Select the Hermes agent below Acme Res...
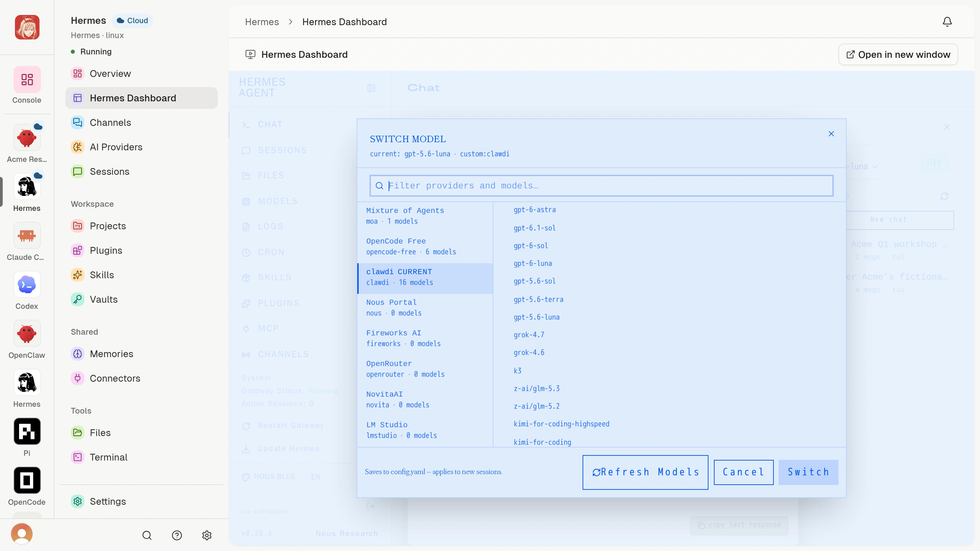The width and height of the screenshot is (980, 551). click(x=27, y=187)
